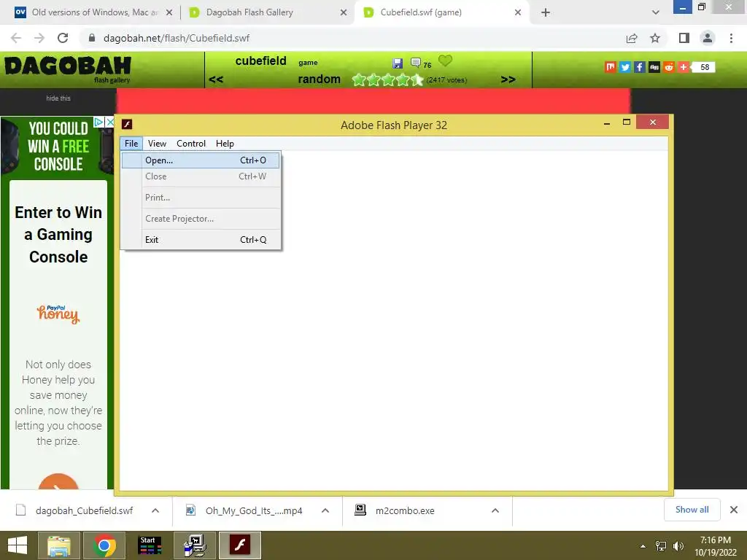This screenshot has height=560, width=747.
Task: Favorite this flash with the heart icon
Action: (x=445, y=61)
